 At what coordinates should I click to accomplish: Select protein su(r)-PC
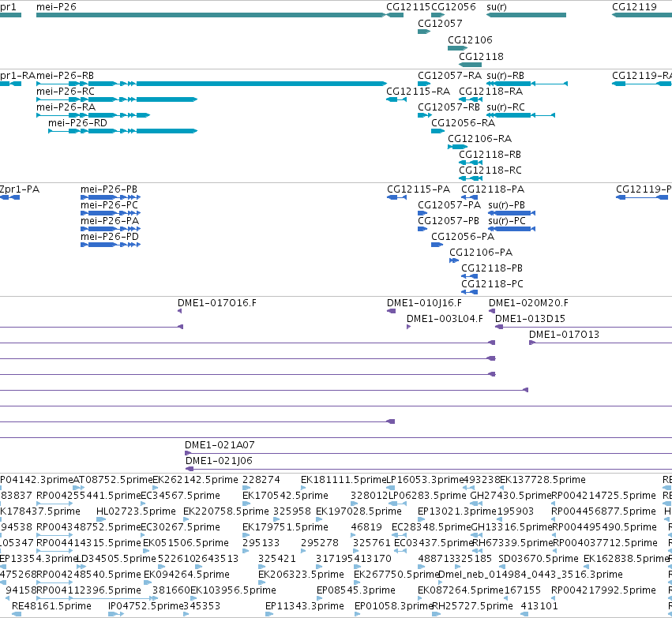pos(512,229)
